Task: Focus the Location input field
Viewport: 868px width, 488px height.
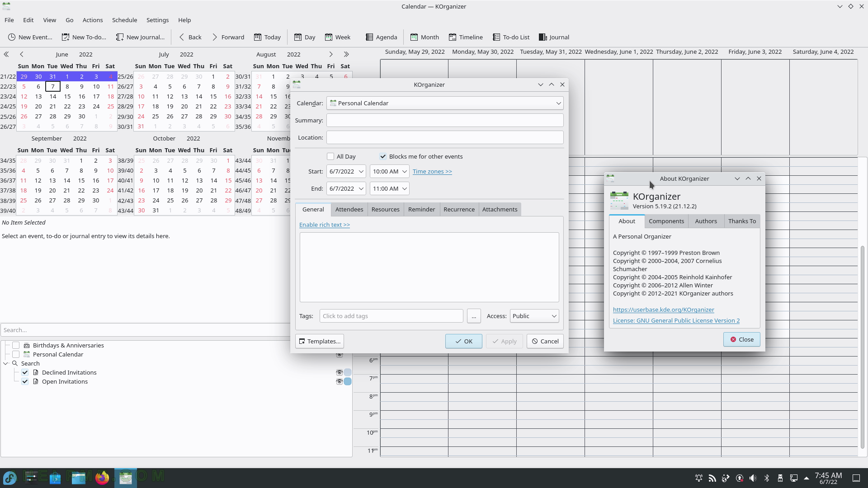Action: coord(445,137)
